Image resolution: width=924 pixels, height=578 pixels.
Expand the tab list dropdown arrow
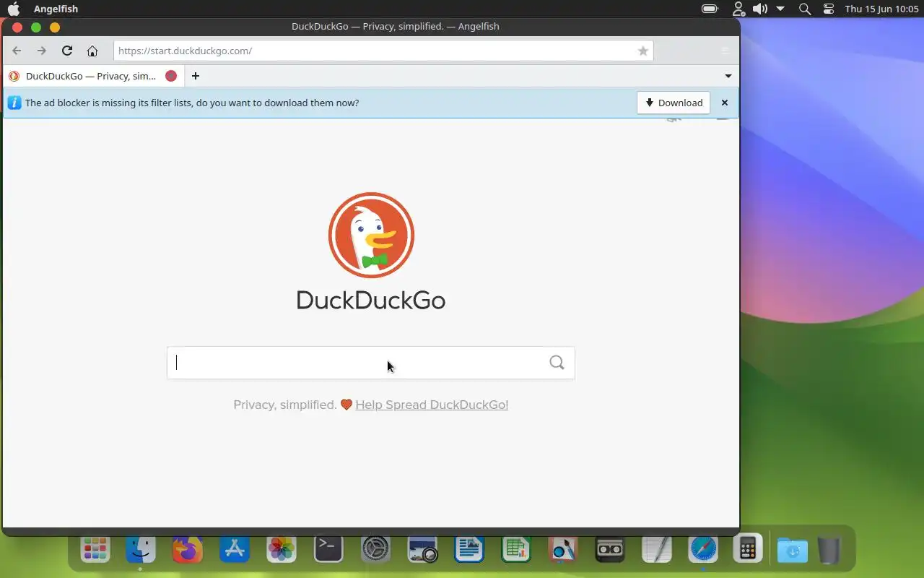pos(728,76)
